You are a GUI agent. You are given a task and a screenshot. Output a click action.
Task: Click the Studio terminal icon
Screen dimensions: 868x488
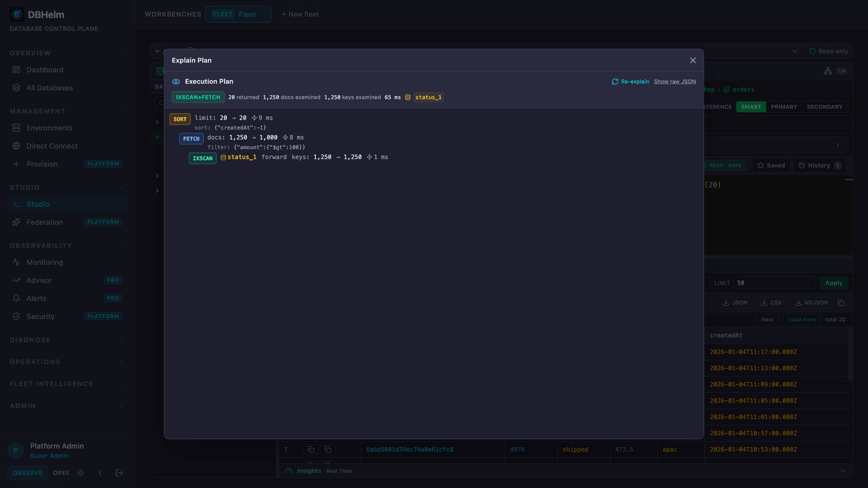16,204
